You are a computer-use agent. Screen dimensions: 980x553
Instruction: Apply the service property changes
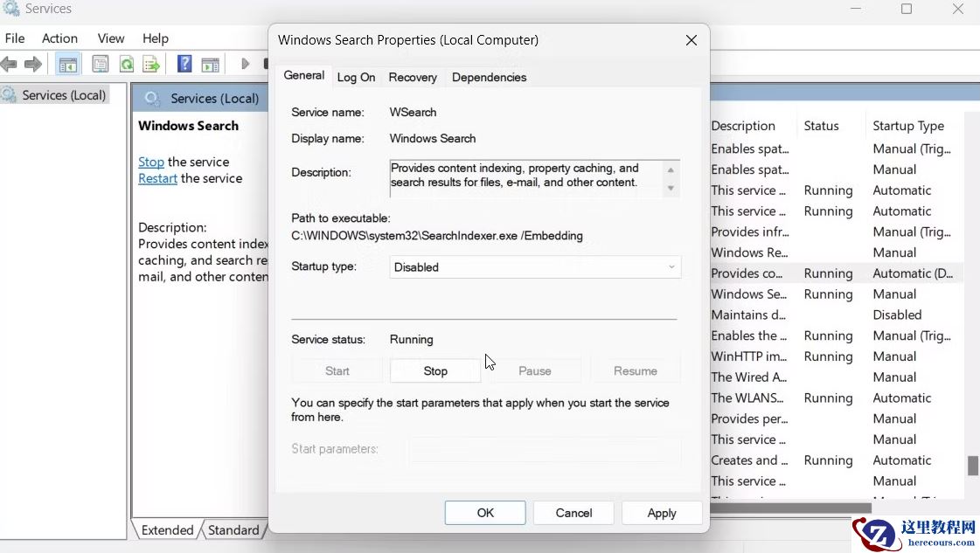[x=662, y=513]
